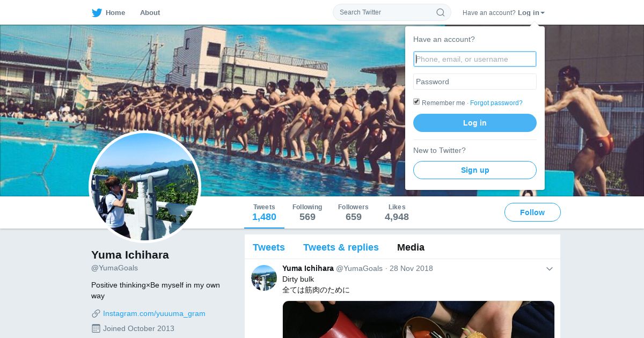Image resolution: width=644 pixels, height=338 pixels.
Task: Click the Sign up button
Action: tap(475, 170)
